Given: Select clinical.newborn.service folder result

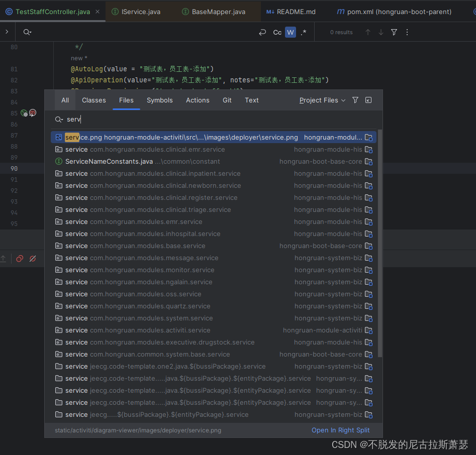Looking at the screenshot, I should coord(214,186).
